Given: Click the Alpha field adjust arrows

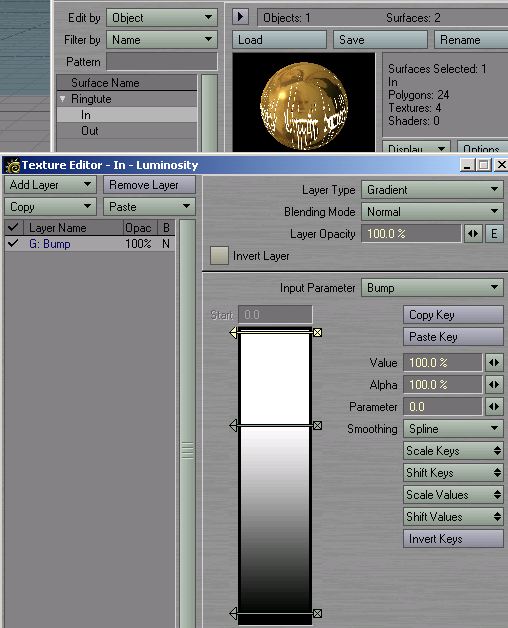Looking at the screenshot, I should (494, 384).
